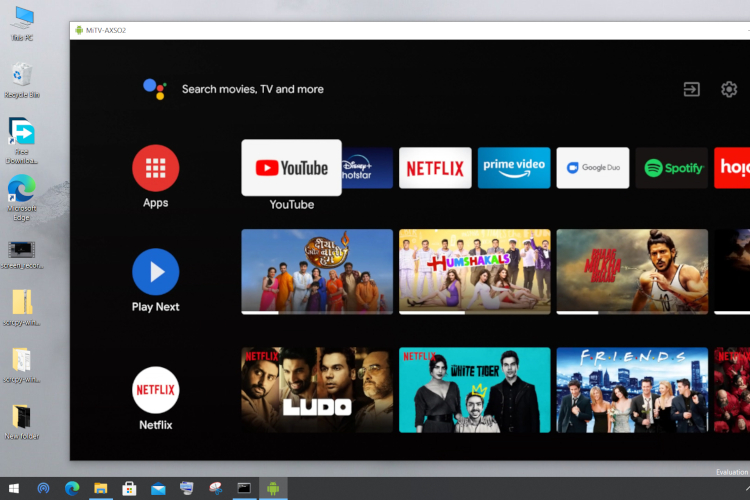Open the Spotify app tile
The height and width of the screenshot is (500, 750).
[671, 168]
